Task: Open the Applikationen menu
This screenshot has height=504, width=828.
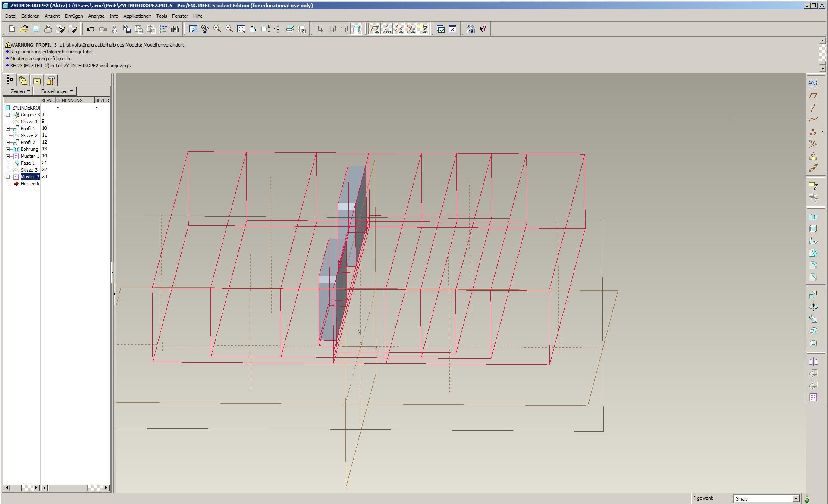Action: point(137,16)
